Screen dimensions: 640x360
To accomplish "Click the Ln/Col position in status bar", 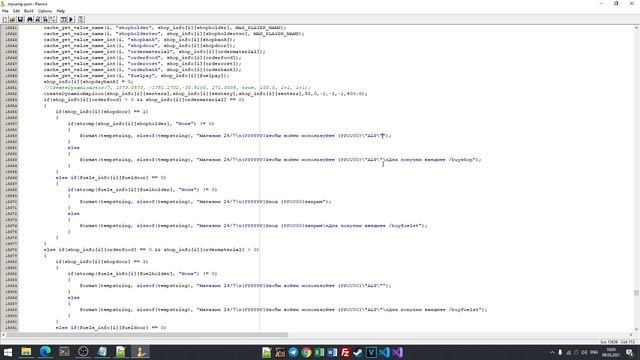I will (618, 342).
